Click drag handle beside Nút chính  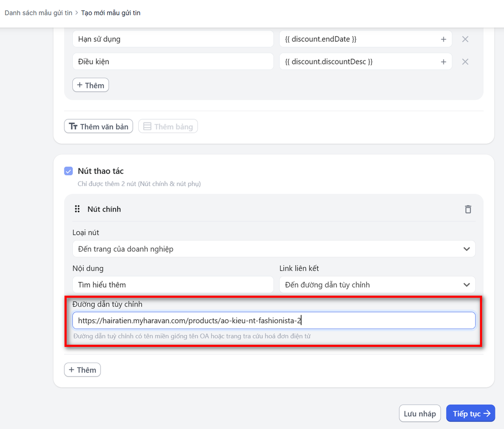click(x=77, y=209)
